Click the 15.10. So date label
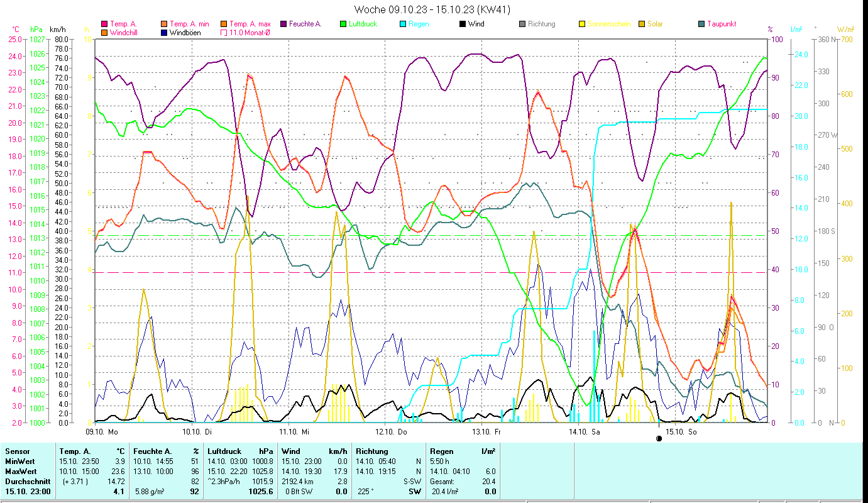Image resolution: width=868 pixels, height=503 pixels. coord(681,432)
